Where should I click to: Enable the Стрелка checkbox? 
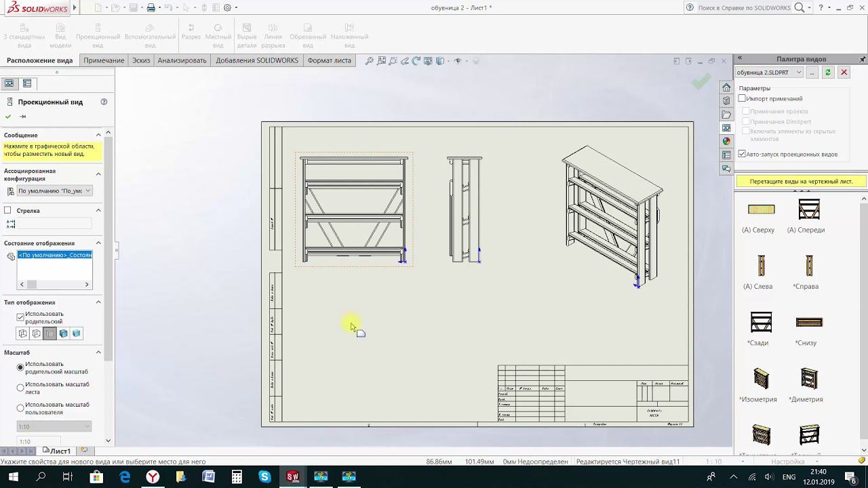point(7,211)
